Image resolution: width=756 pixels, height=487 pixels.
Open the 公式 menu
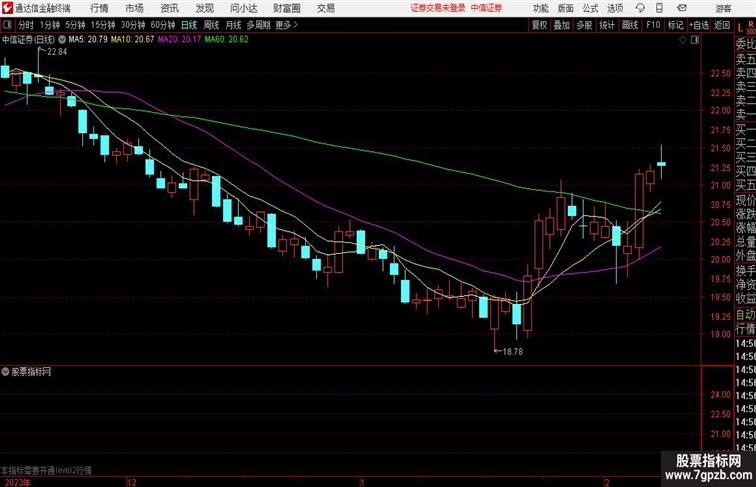pyautogui.click(x=590, y=8)
